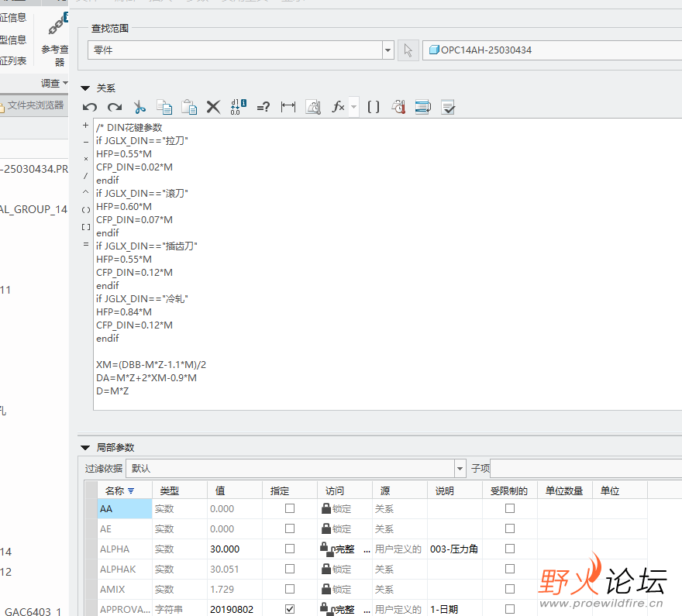Toggle the Restricted checkbox for ALPHA

tap(510, 549)
